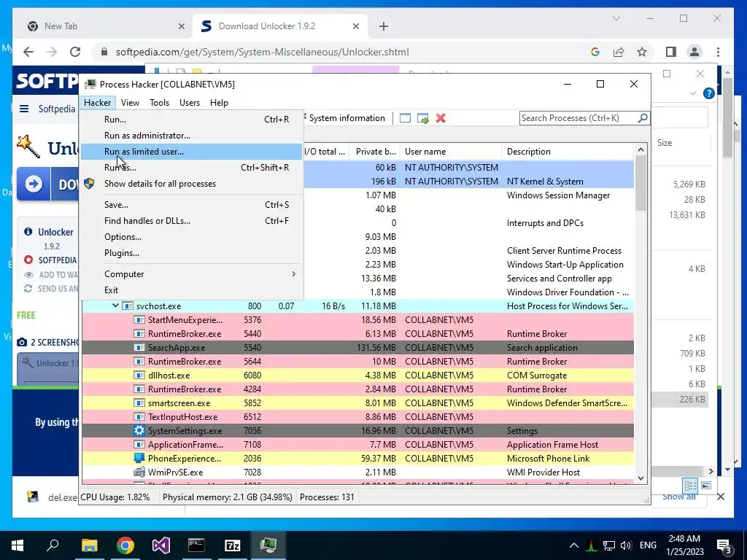Select the TextInputHost.exe row

(357, 416)
